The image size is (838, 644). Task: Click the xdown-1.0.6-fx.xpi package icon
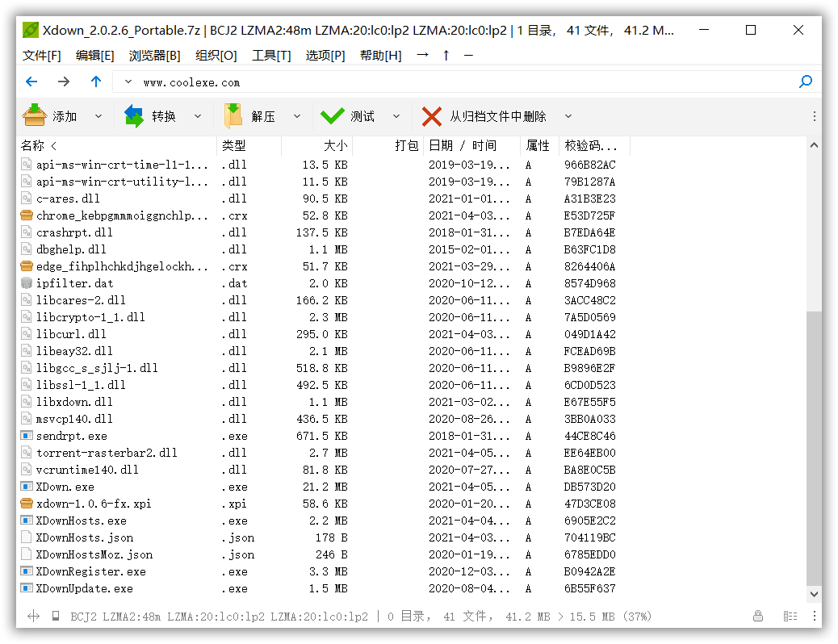point(26,504)
